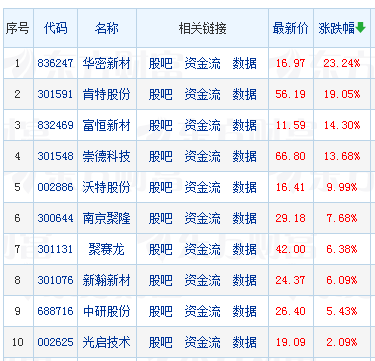Open stock code 832469
The height and width of the screenshot is (361, 375).
[x=55, y=125]
